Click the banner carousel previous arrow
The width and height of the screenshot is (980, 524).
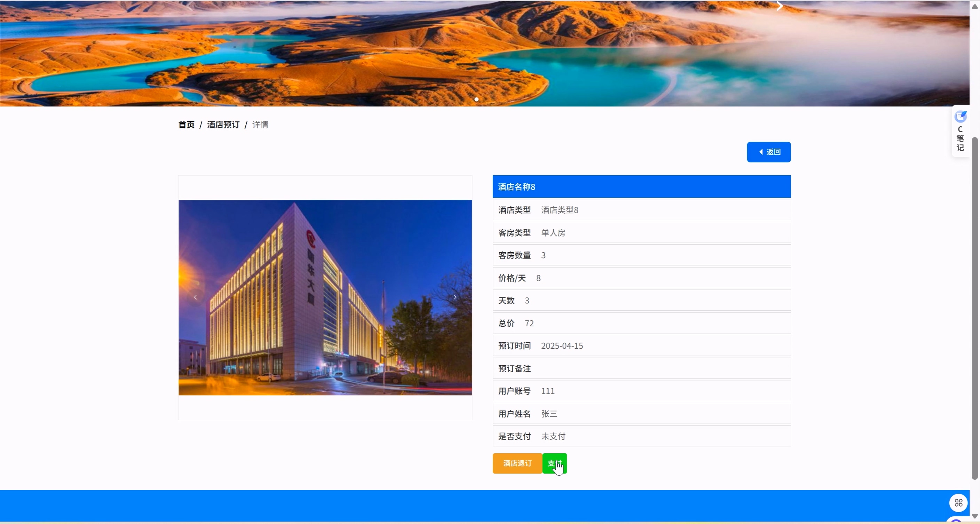[x=189, y=6]
